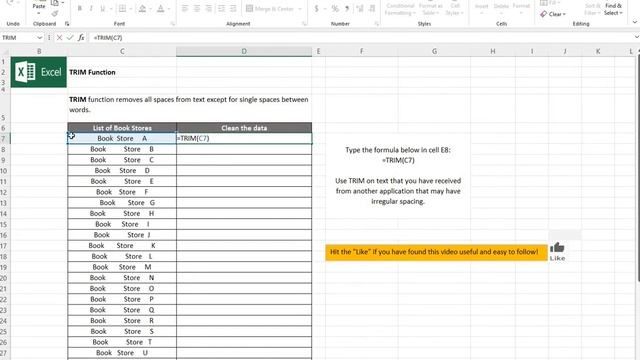This screenshot has width=640, height=360.
Task: Open the Font Color dropdown arrow
Action: [x=169, y=9]
